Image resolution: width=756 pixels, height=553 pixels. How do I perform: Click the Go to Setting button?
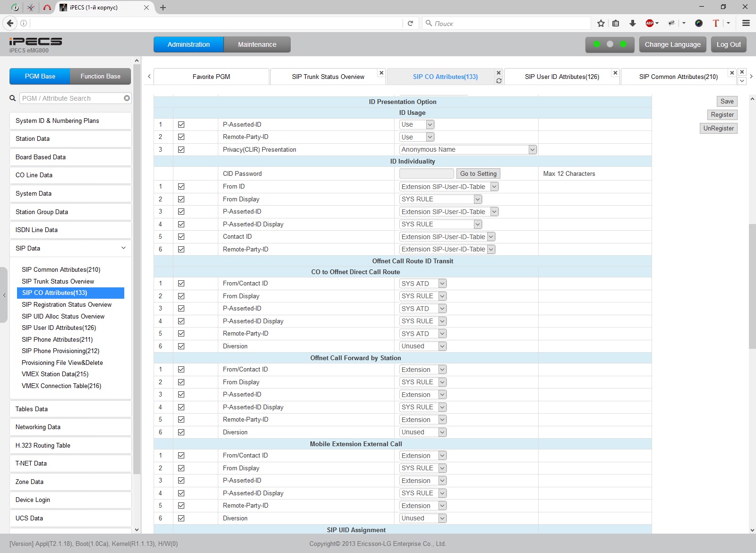tap(478, 174)
